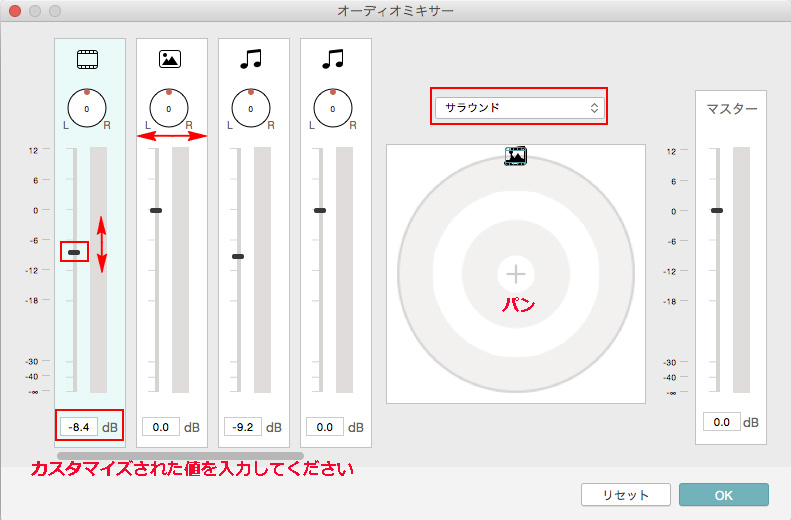Viewport: 791px width, 520px height.
Task: Click the video track level meter
Action: coord(98,270)
